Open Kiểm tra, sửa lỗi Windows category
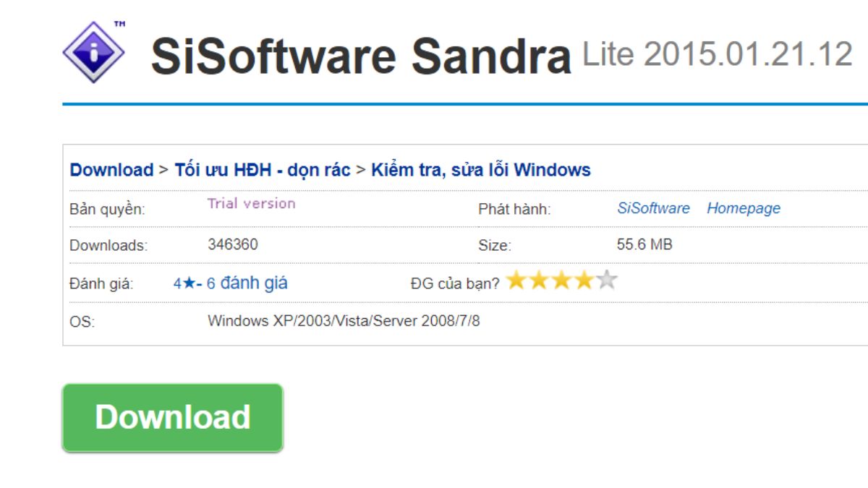Image resolution: width=868 pixels, height=488 pixels. click(x=481, y=170)
